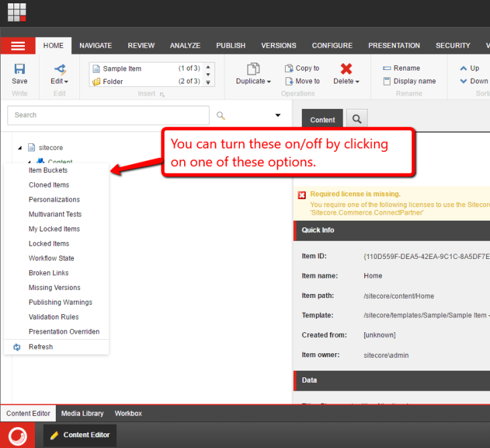Open the red hamburger menu
Screen dimensions: 490x448
tap(18, 46)
